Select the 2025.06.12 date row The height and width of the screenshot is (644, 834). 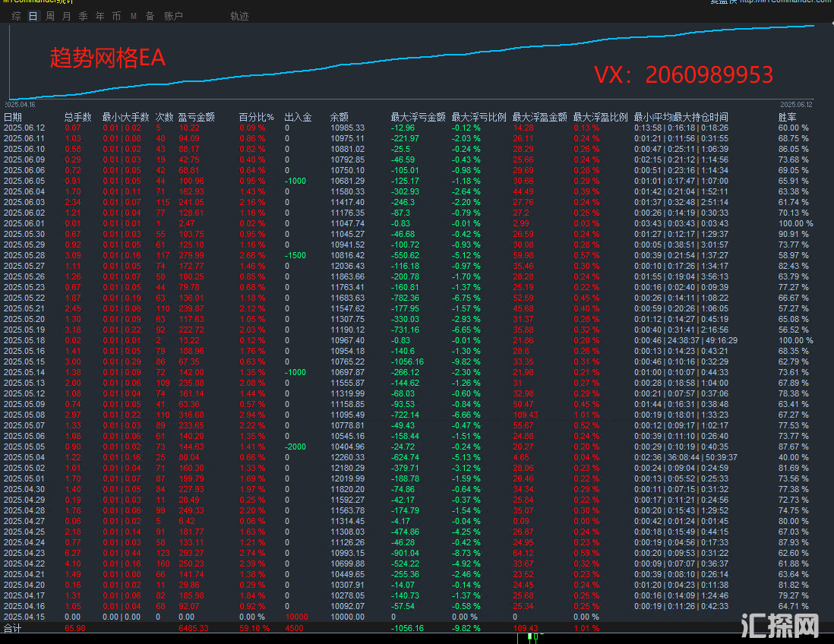(24, 128)
